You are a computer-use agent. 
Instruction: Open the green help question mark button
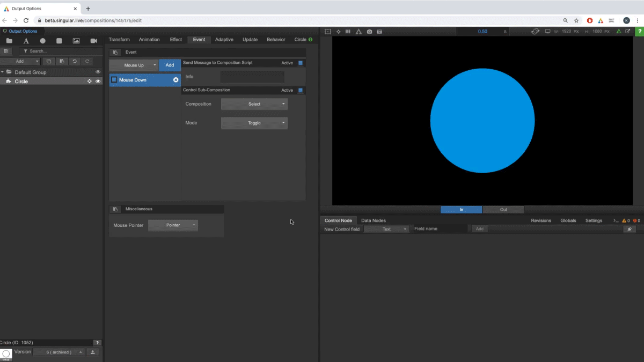[x=639, y=32]
